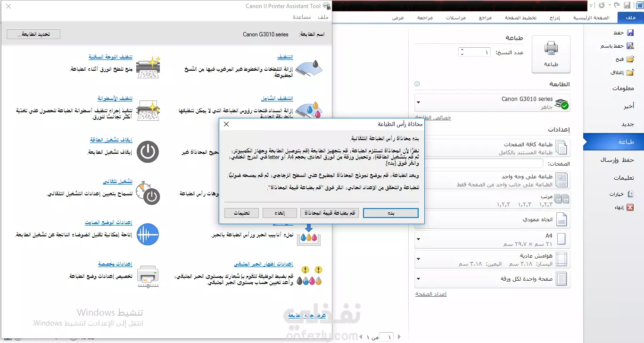Image resolution: width=644 pixels, height=343 pixels.
Task: Select Save & Send (حفظ وإرسال) in backstage
Action: (x=617, y=160)
